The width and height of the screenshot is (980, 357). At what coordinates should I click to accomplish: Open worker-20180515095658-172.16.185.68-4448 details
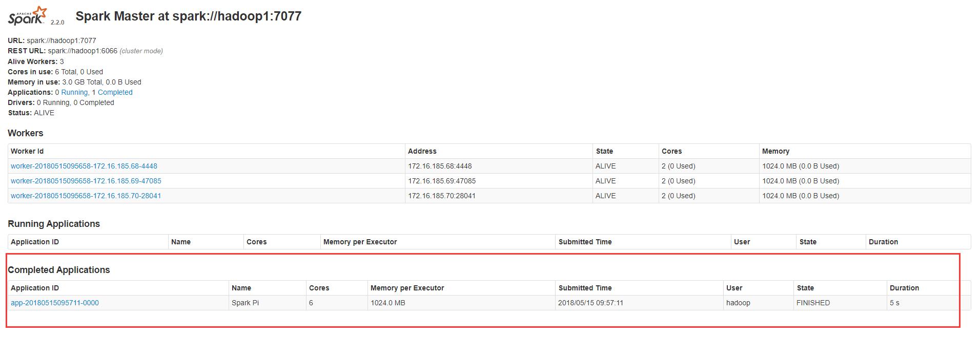pyautogui.click(x=84, y=166)
